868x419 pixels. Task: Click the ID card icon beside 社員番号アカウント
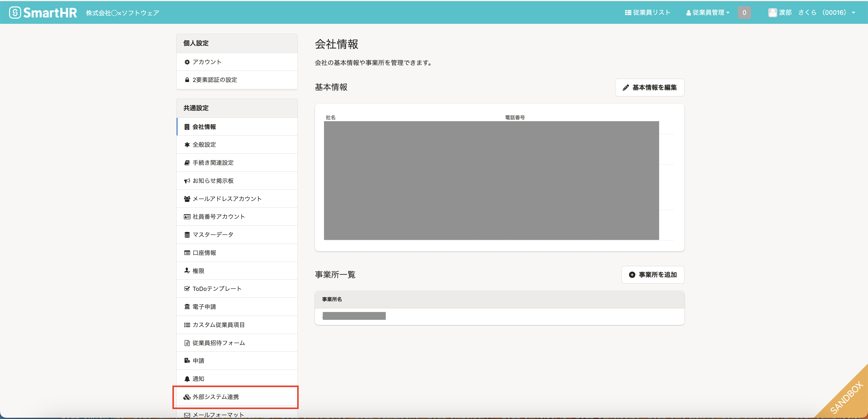coord(187,217)
